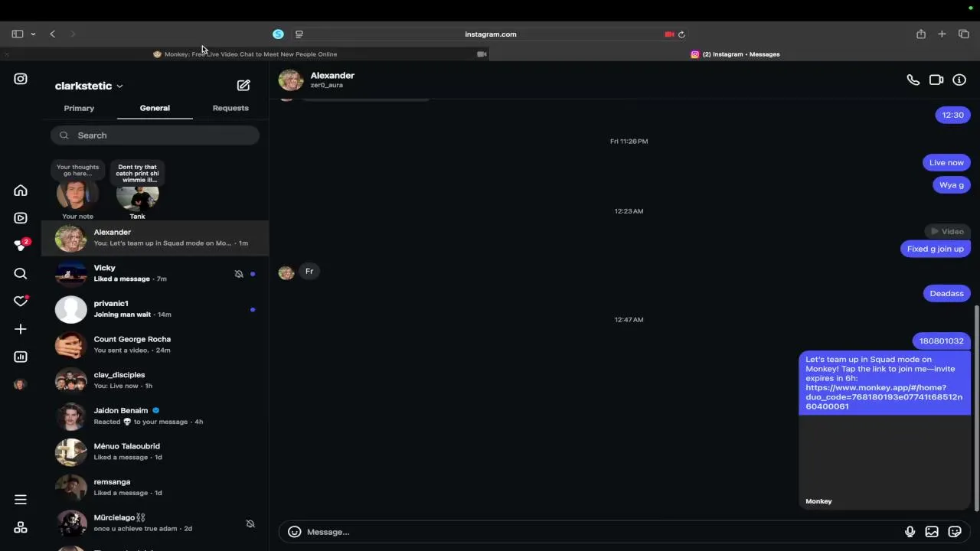This screenshot has height=551, width=980.
Task: Switch to Primary inbox tab
Action: pyautogui.click(x=79, y=108)
